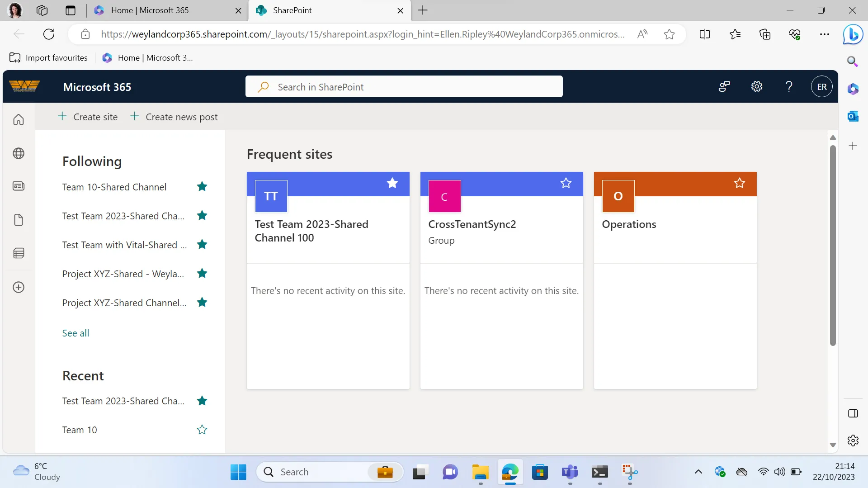Viewport: 868px width, 488px height.
Task: Open Browser essentials heart icon
Action: [x=795, y=34]
